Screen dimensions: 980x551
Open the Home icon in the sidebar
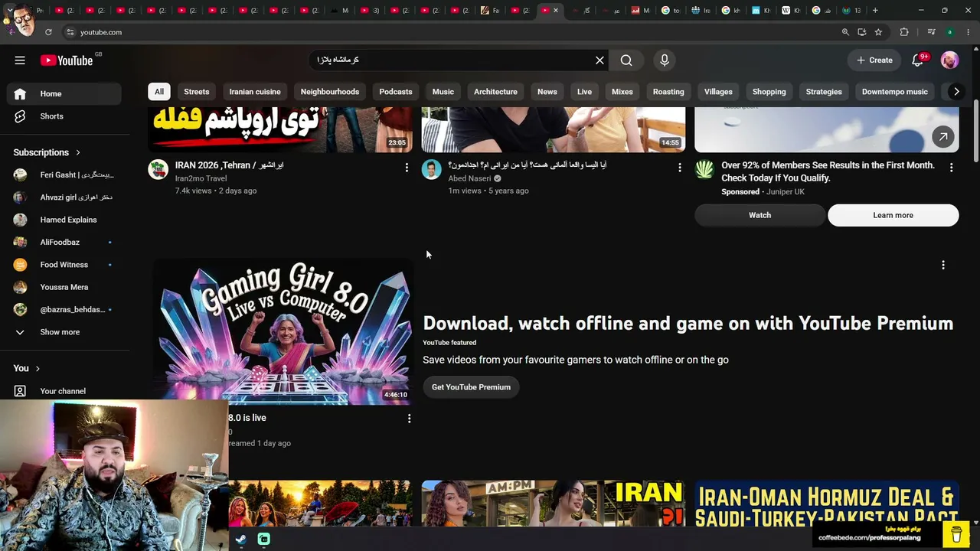[20, 94]
